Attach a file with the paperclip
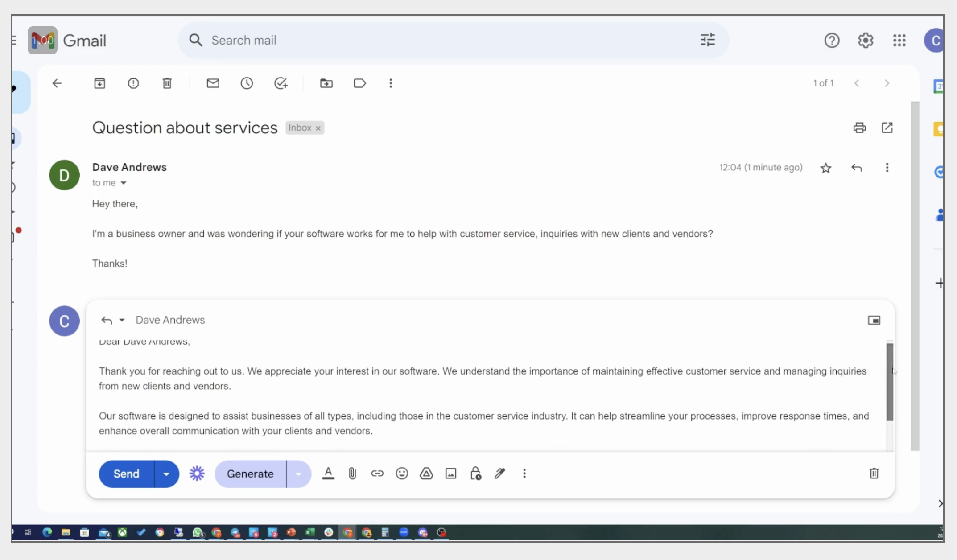957x560 pixels. click(352, 474)
